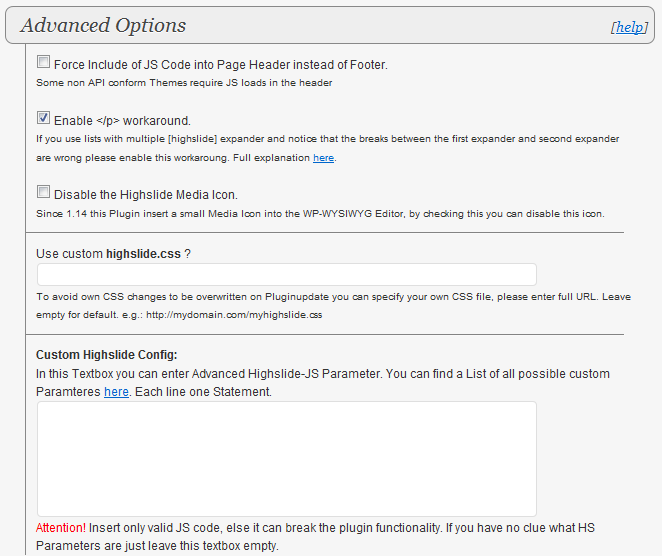
Task: Click the 'Since 1.14 this Plugin' description text
Action: [x=320, y=213]
